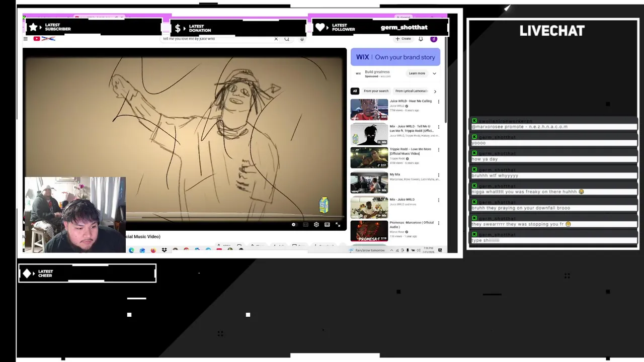Click the Learn more ad button
Image resolution: width=644 pixels, height=362 pixels.
coord(417,73)
